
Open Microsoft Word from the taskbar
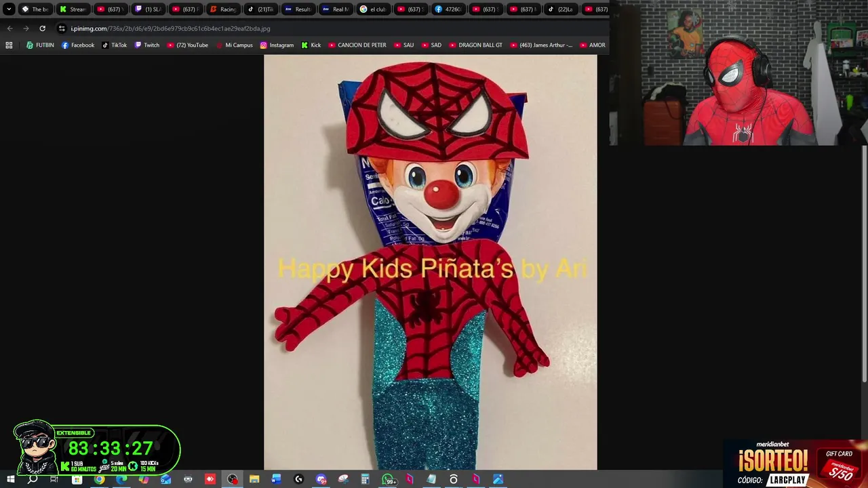click(x=276, y=479)
